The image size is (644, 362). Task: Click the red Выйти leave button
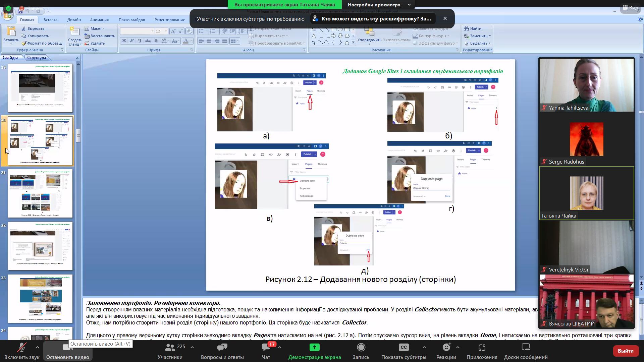pyautogui.click(x=626, y=351)
